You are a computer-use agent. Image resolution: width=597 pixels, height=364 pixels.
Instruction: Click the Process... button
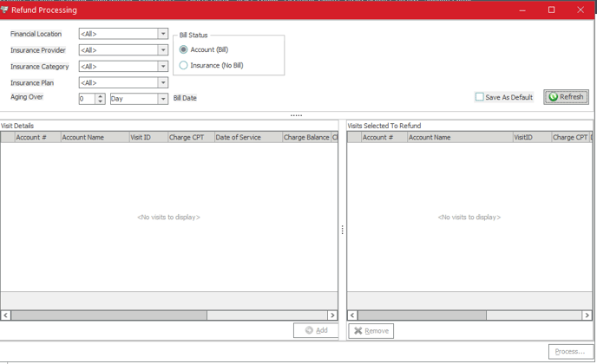(570, 351)
